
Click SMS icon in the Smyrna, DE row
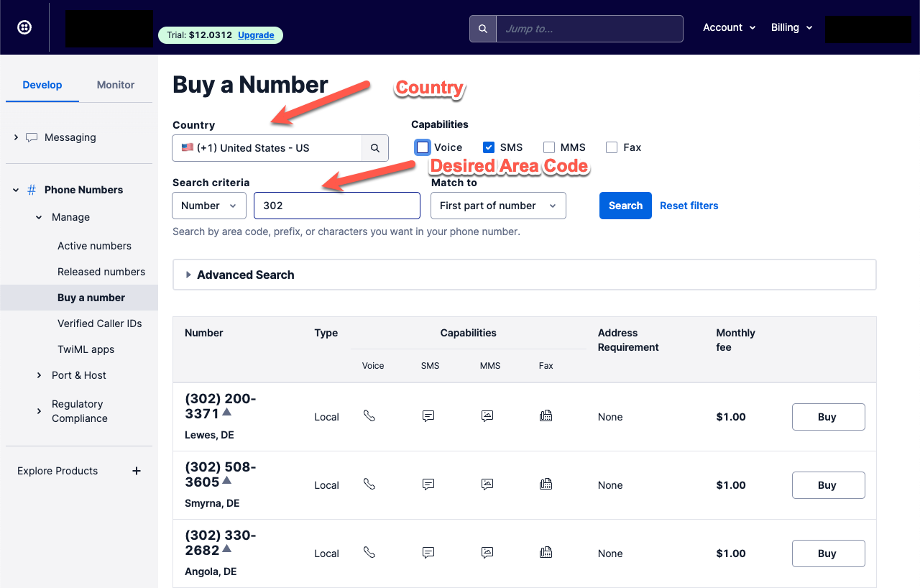point(428,484)
